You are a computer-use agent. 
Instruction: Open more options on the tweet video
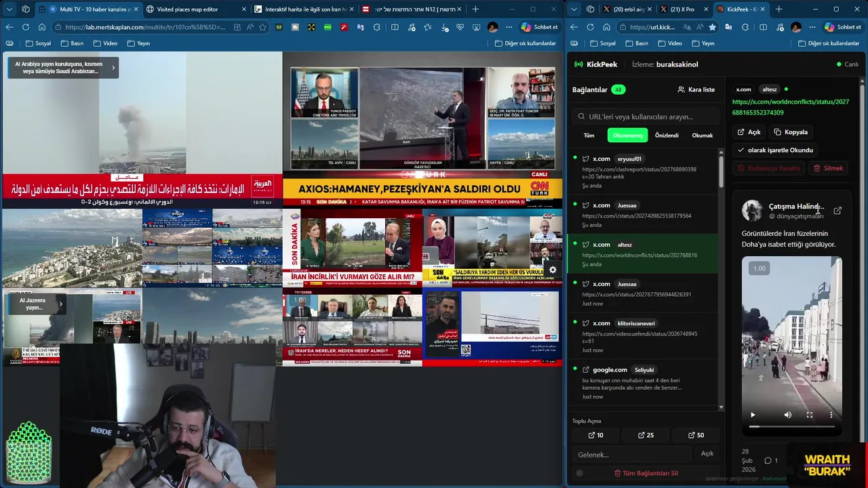tap(831, 415)
